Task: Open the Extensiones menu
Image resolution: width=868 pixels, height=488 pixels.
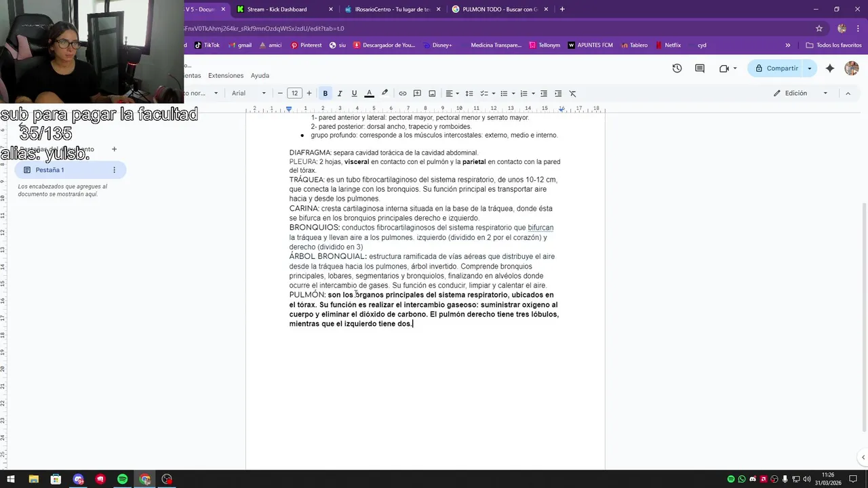Action: 226,75
